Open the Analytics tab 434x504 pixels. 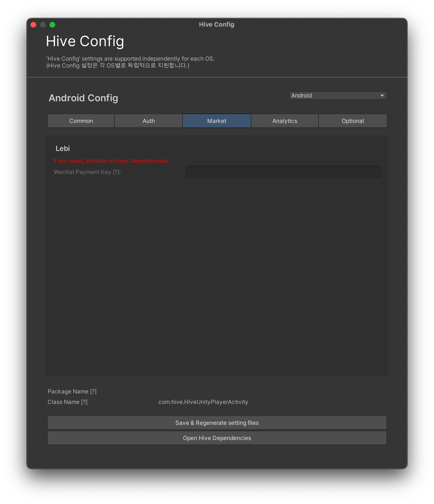285,121
